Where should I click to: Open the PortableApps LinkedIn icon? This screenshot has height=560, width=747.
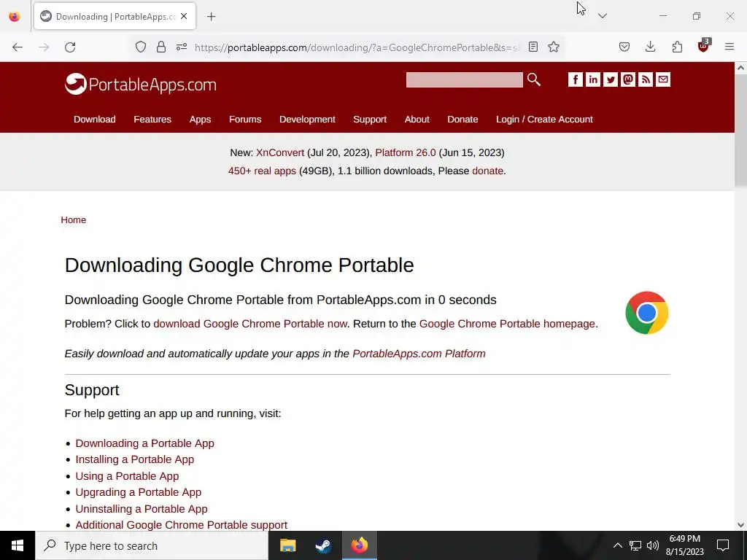[x=593, y=79]
